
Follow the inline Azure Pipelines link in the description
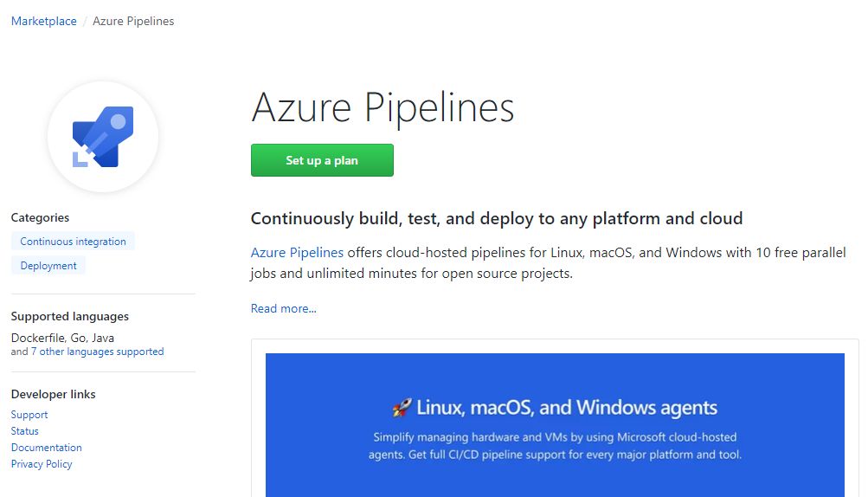(x=298, y=253)
